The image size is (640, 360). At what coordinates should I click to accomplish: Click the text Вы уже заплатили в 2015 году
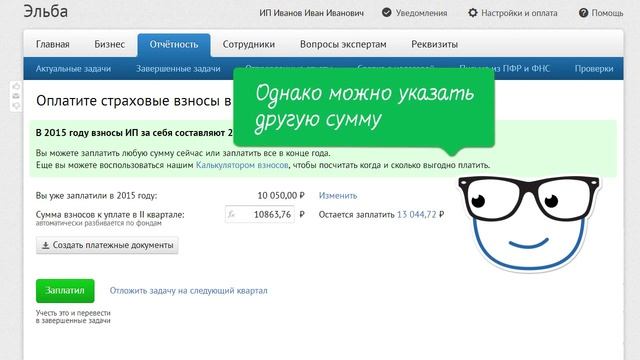(96, 196)
